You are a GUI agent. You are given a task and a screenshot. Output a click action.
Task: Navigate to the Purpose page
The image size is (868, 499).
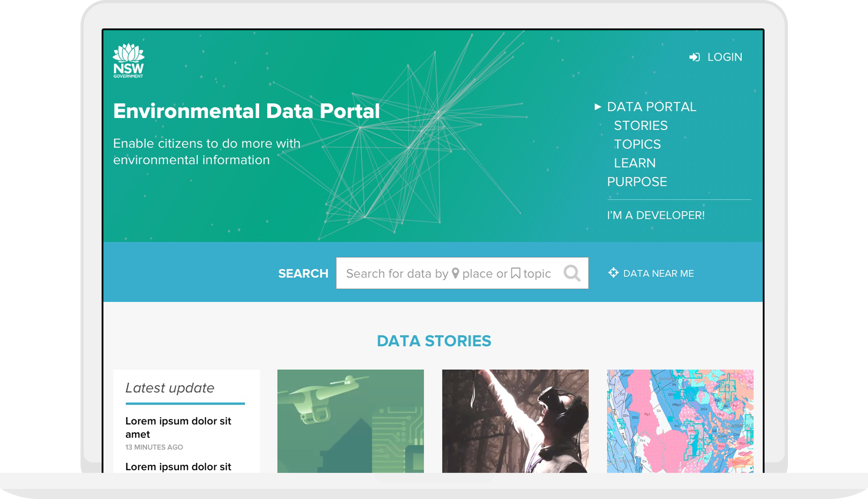click(637, 182)
